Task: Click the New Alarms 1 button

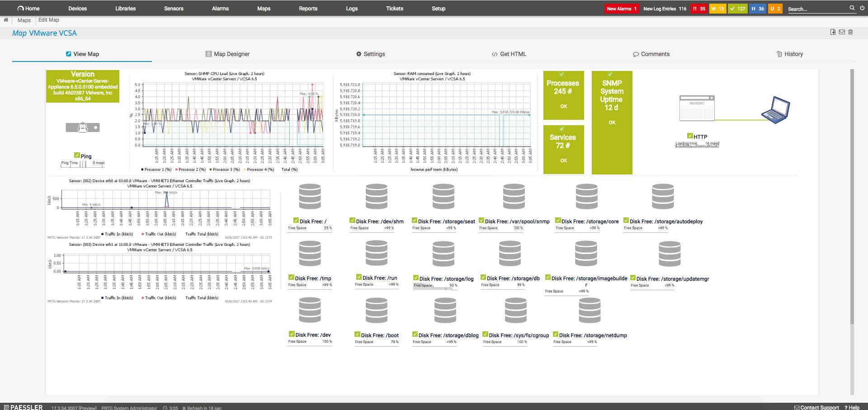Action: pos(622,9)
